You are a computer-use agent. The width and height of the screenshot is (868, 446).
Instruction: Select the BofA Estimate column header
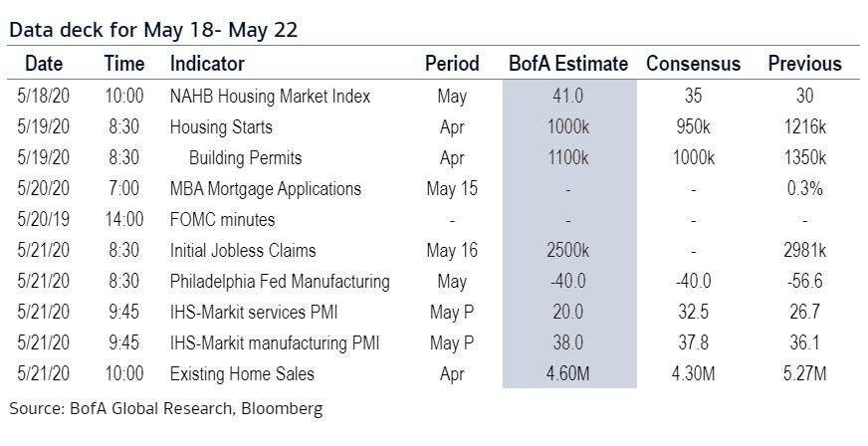pyautogui.click(x=568, y=64)
